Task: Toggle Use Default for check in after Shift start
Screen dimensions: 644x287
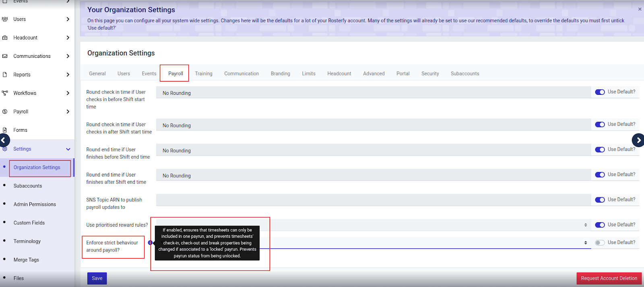Action: (x=600, y=125)
